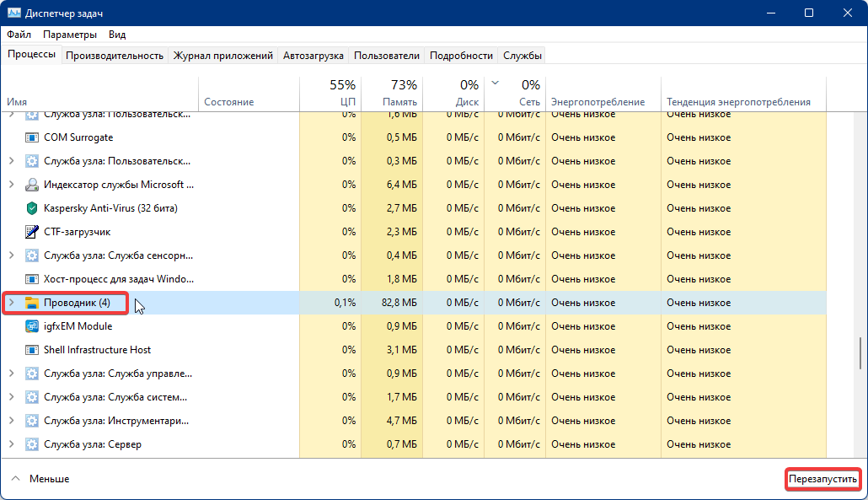Expand Служба узла: Служба систем... row

(x=11, y=397)
